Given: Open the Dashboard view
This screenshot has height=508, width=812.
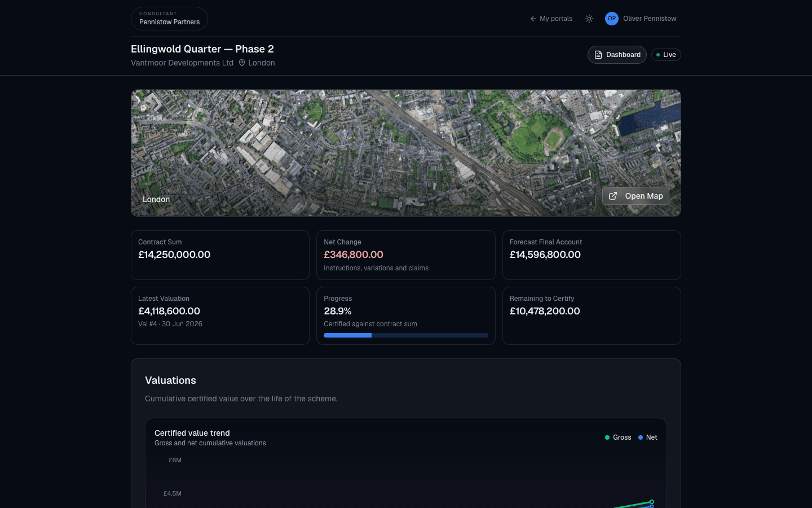Looking at the screenshot, I should [617, 55].
